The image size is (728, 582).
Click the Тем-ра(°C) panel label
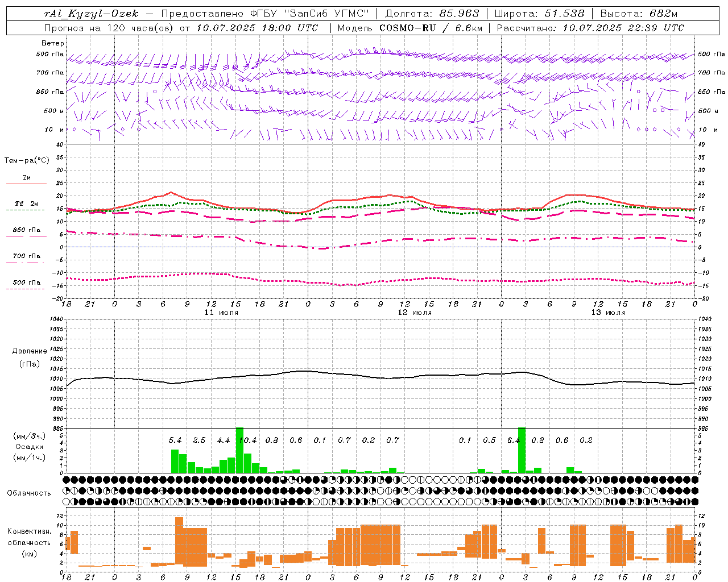pos(27,160)
